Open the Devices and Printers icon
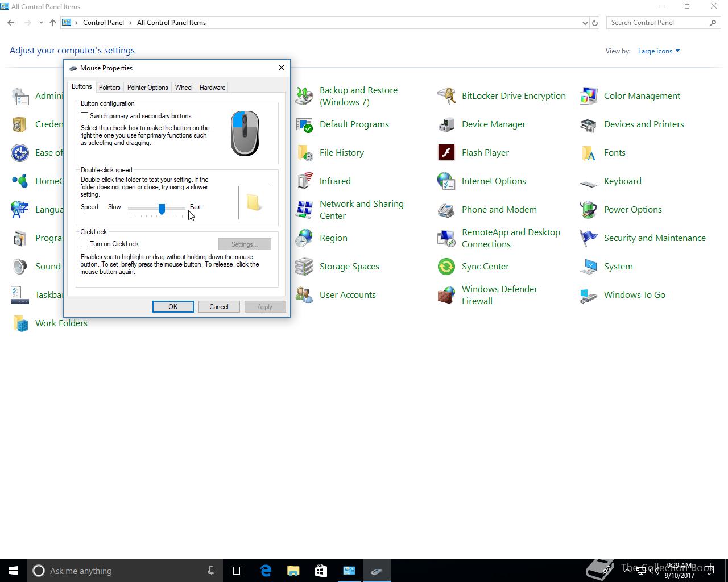The height and width of the screenshot is (582, 728). coord(589,124)
